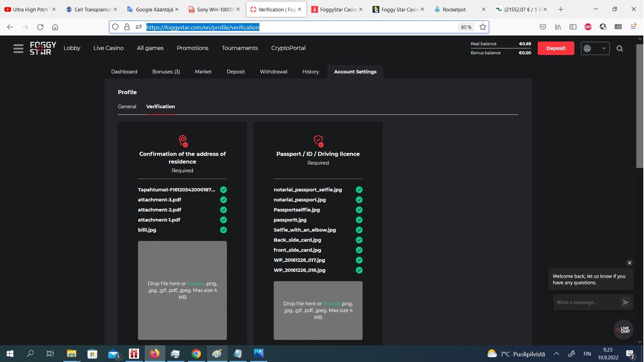
Task: Reload the page in browser toolbar
Action: pyautogui.click(x=40, y=27)
